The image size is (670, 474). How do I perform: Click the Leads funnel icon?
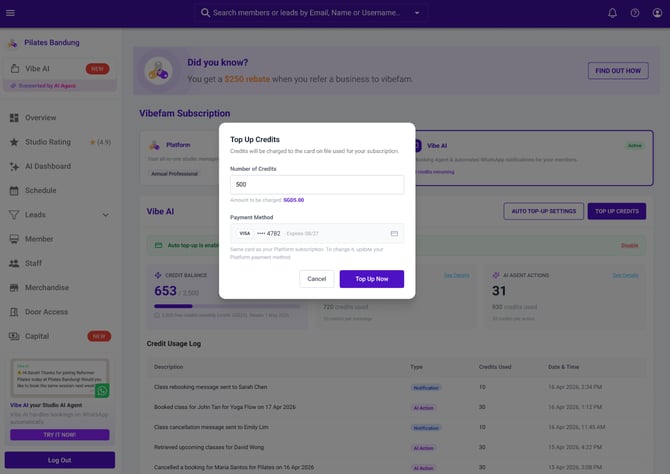tap(14, 215)
